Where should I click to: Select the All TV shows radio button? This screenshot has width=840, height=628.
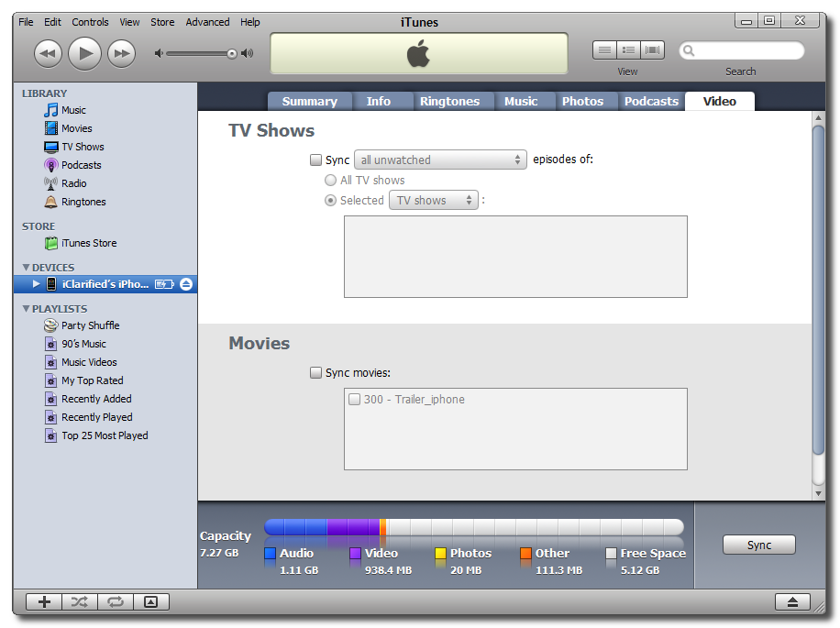[330, 180]
